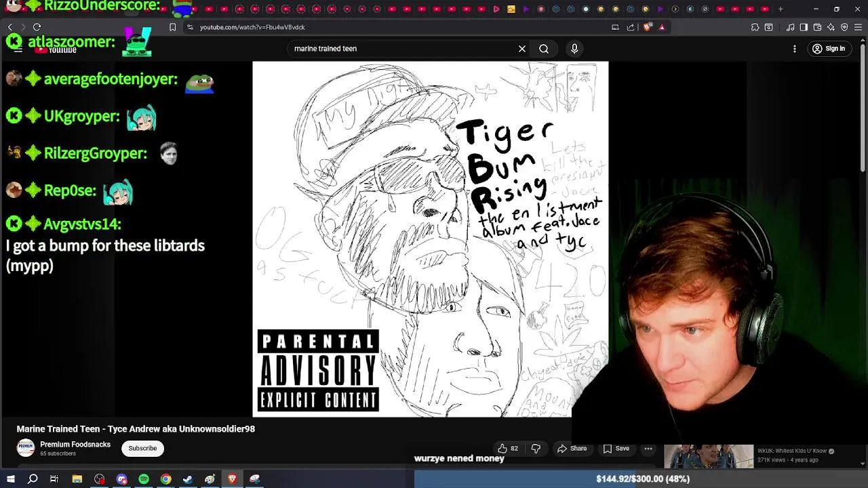This screenshot has width=868, height=488.
Task: Open the cast/screen icon in the address bar
Action: tap(615, 27)
